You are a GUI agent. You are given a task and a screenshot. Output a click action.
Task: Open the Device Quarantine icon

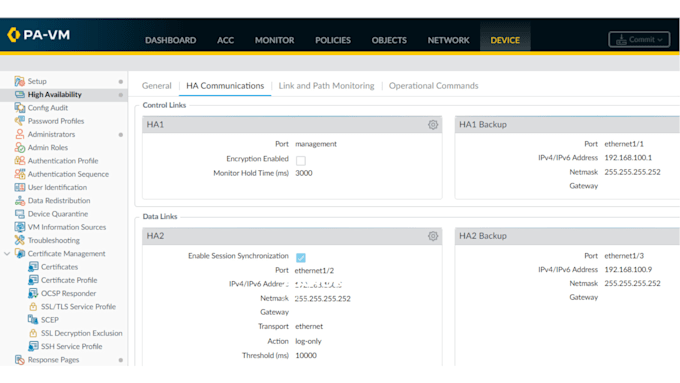point(20,214)
